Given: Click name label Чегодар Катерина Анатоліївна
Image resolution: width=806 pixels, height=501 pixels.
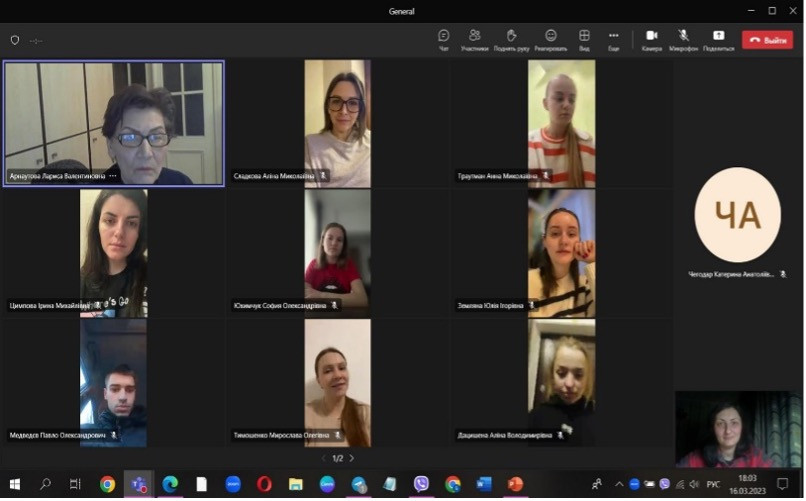Looking at the screenshot, I should [731, 274].
